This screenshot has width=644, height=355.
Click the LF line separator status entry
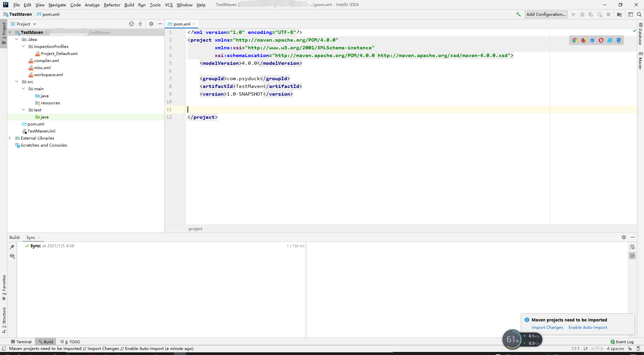[x=586, y=349]
